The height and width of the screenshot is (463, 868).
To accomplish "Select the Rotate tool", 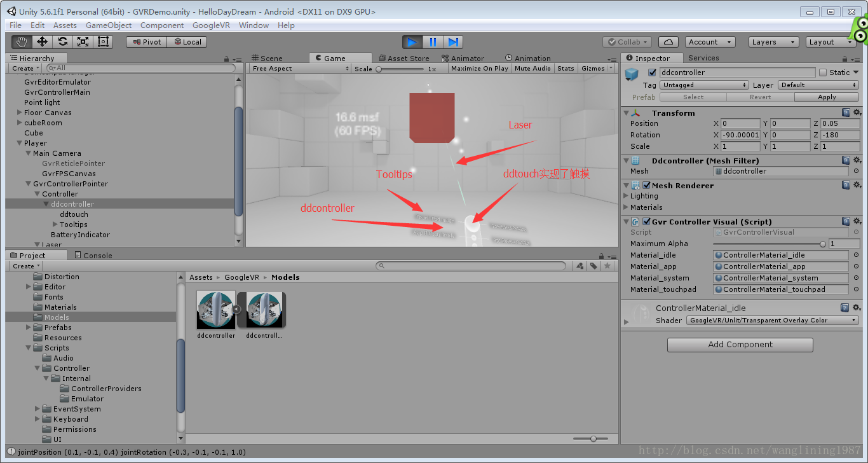I will tap(62, 42).
